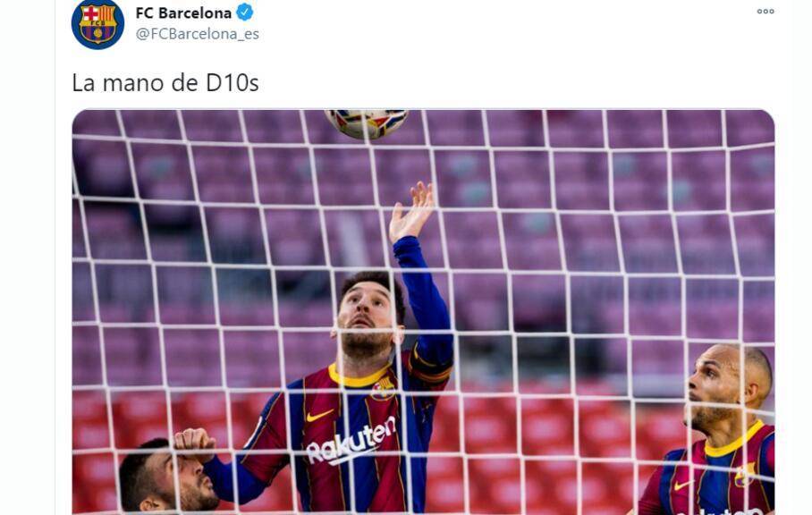812x515 pixels.
Task: Click the Rakuten sponsor logo on center jersey
Action: pos(351,442)
